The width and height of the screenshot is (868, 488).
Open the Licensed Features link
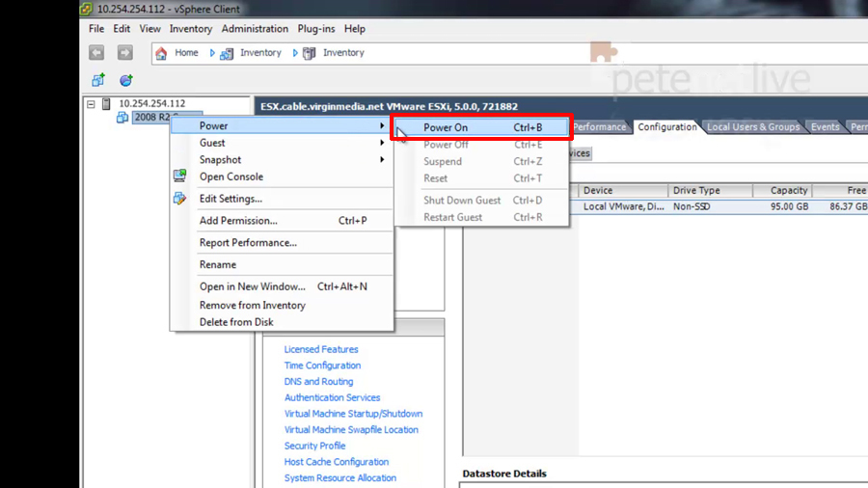tap(321, 349)
